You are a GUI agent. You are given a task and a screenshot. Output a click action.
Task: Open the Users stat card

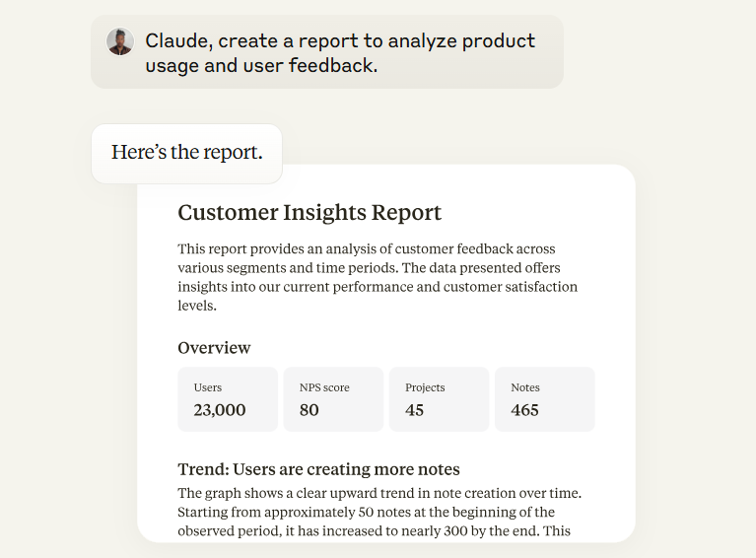[228, 399]
